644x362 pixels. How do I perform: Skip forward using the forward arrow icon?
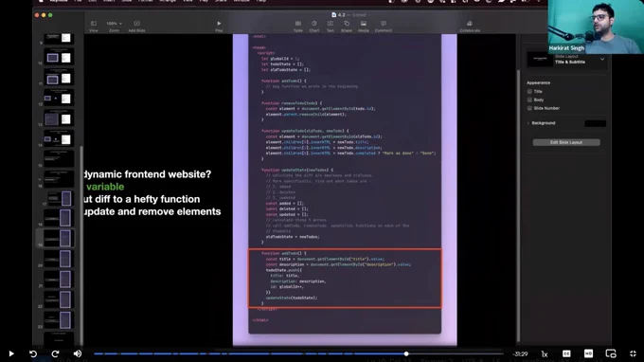[x=56, y=353]
